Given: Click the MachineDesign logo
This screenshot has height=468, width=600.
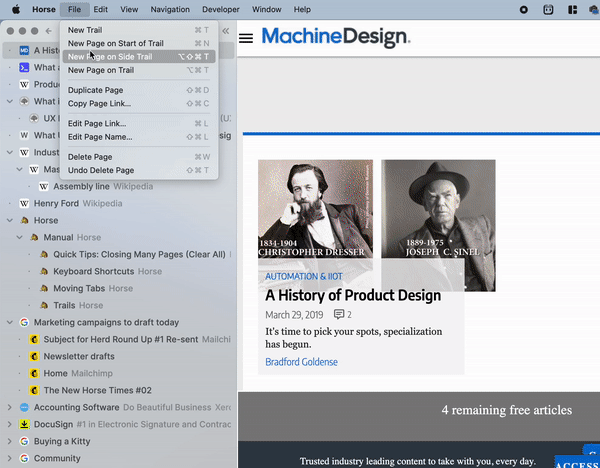Looking at the screenshot, I should pyautogui.click(x=336, y=37).
